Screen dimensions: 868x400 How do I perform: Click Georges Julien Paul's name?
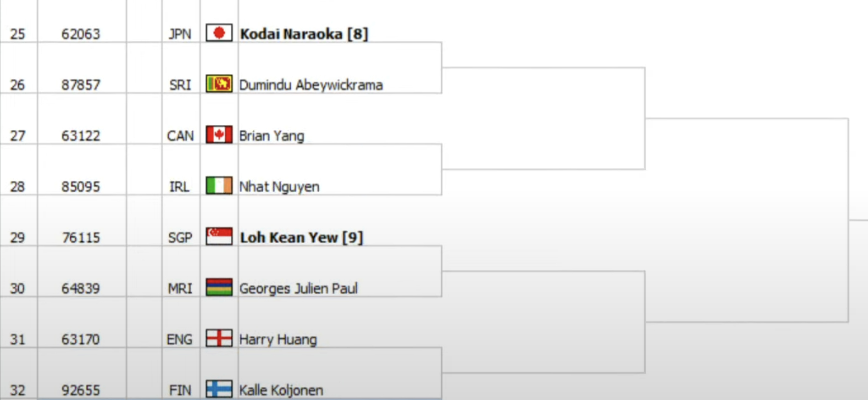298,288
